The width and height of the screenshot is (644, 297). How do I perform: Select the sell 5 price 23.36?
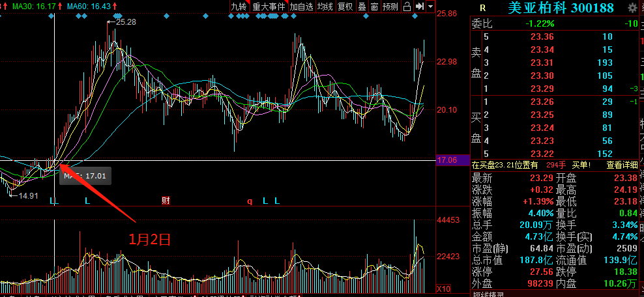click(542, 36)
